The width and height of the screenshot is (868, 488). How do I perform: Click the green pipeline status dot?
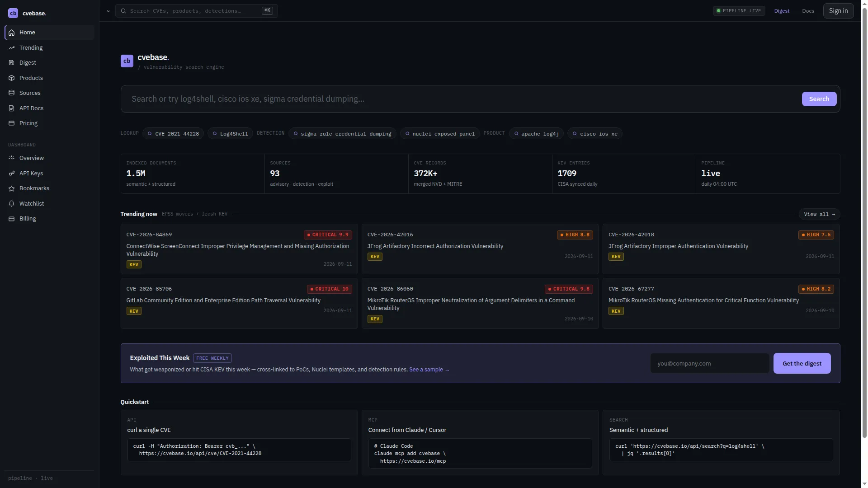point(718,11)
